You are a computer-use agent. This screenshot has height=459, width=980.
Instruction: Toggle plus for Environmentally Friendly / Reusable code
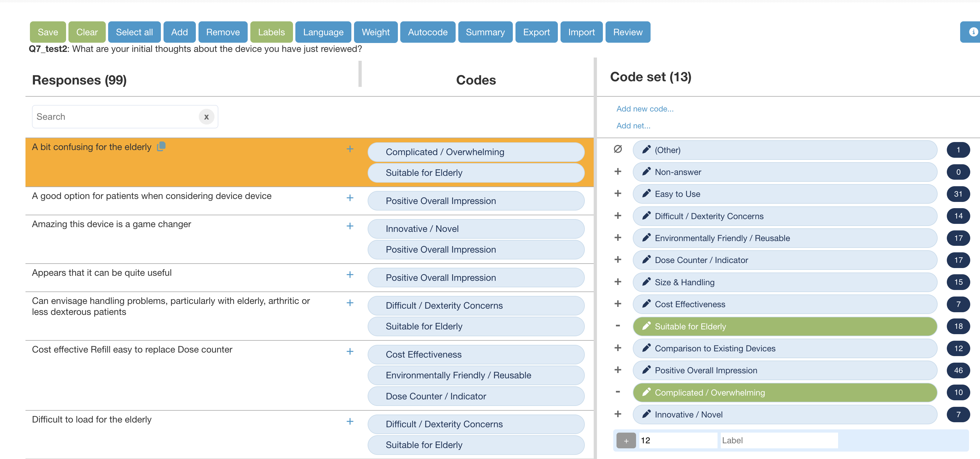pyautogui.click(x=618, y=238)
